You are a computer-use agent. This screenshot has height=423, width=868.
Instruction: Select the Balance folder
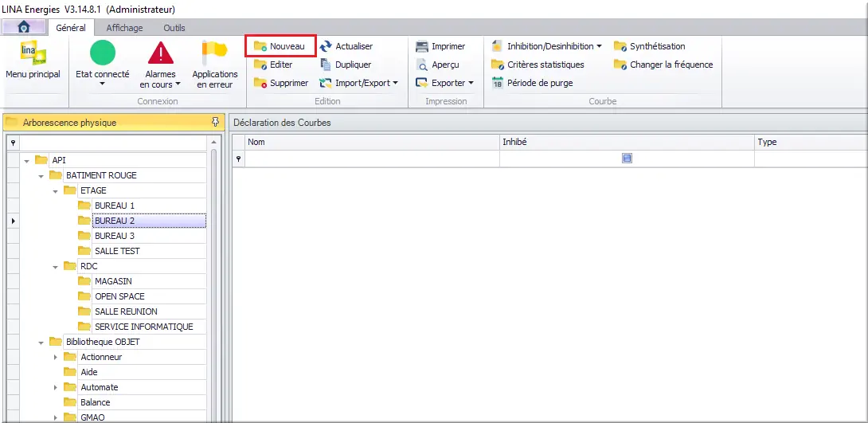pos(96,402)
